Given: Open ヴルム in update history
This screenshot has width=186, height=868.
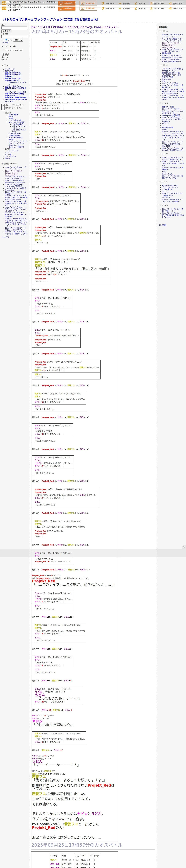Looking at the screenshot, I should coord(164,172).
